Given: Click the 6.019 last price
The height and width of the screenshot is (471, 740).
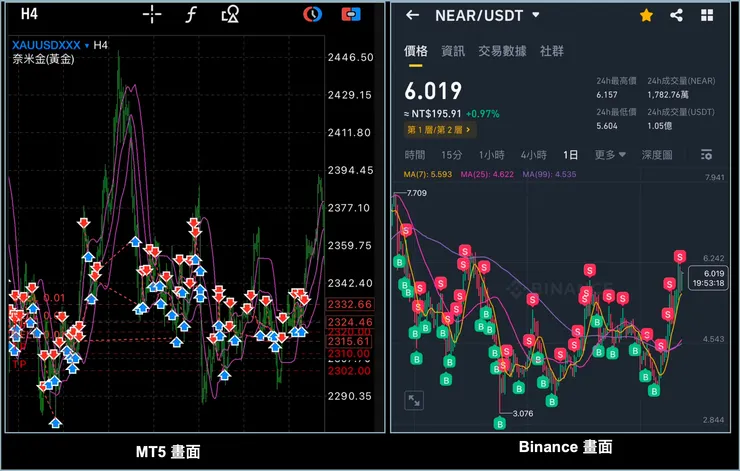Looking at the screenshot, I should coord(433,91).
